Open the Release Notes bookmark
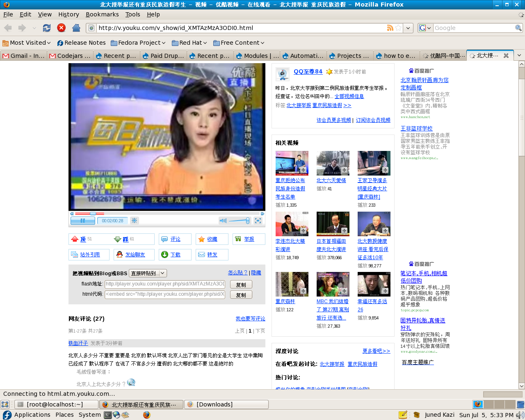 click(81, 43)
